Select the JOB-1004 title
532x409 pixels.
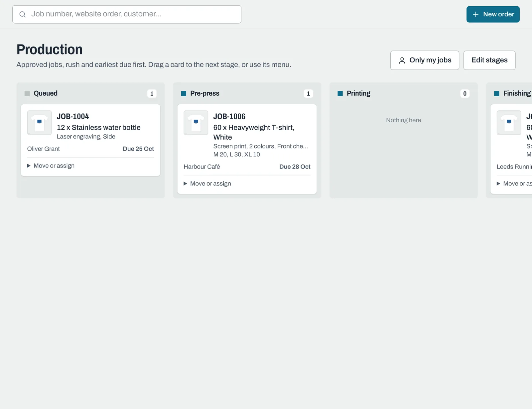73,117
